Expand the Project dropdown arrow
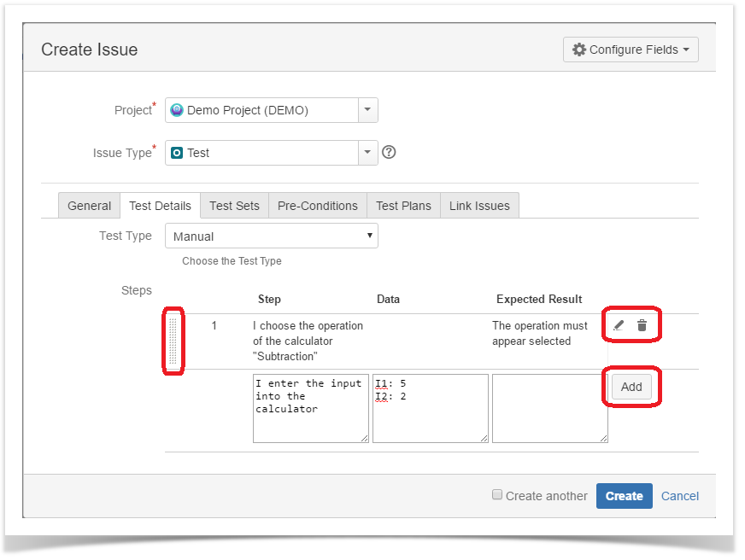 (x=367, y=110)
